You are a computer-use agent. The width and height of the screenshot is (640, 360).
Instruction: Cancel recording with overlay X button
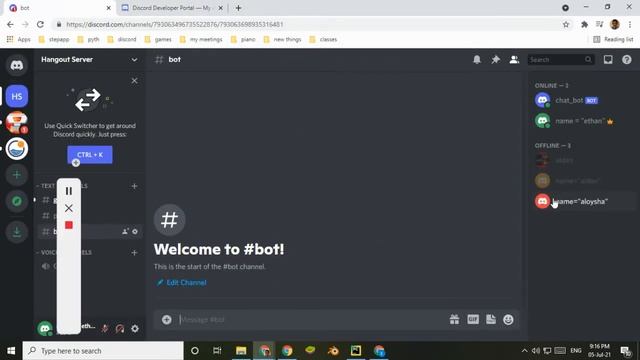click(x=69, y=208)
